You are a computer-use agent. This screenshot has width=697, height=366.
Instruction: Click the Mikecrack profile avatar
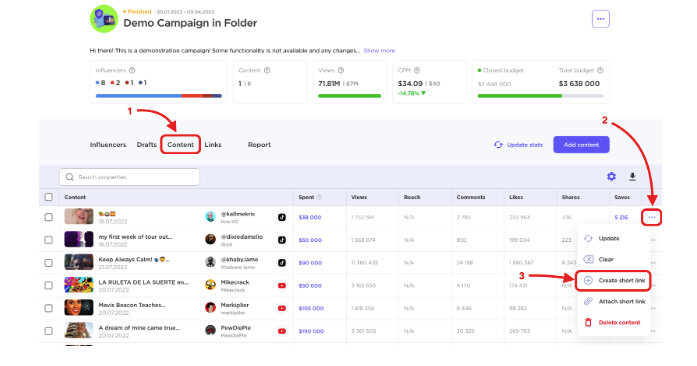click(x=210, y=286)
